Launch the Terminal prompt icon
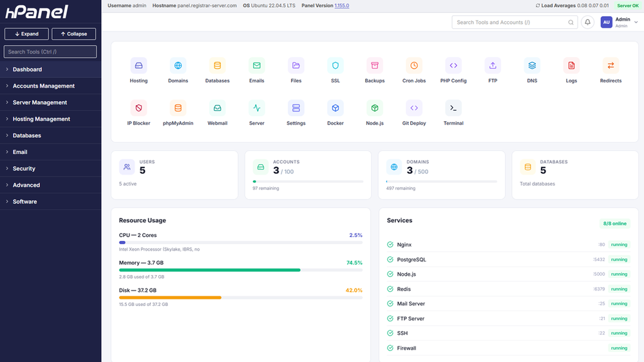This screenshot has width=644, height=362. pyautogui.click(x=453, y=108)
